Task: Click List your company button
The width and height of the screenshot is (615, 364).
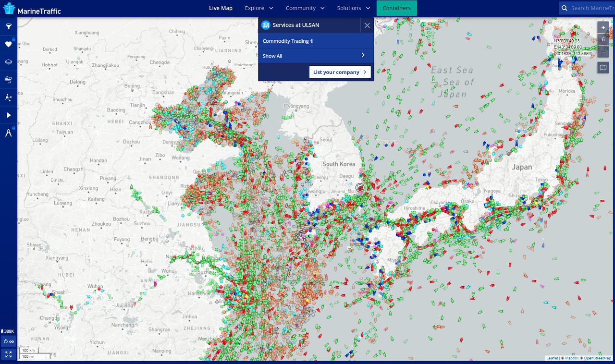Action: pyautogui.click(x=340, y=72)
